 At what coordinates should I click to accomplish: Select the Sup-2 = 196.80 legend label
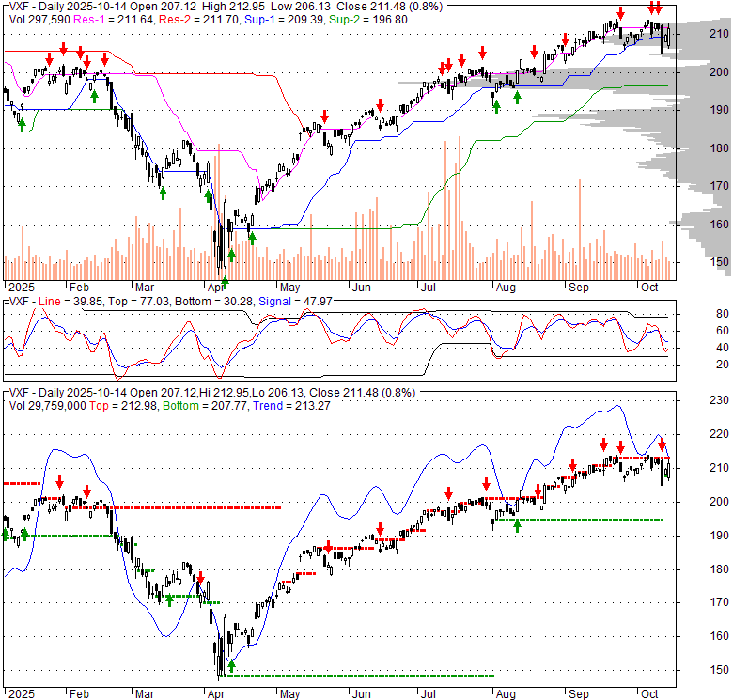[368, 20]
